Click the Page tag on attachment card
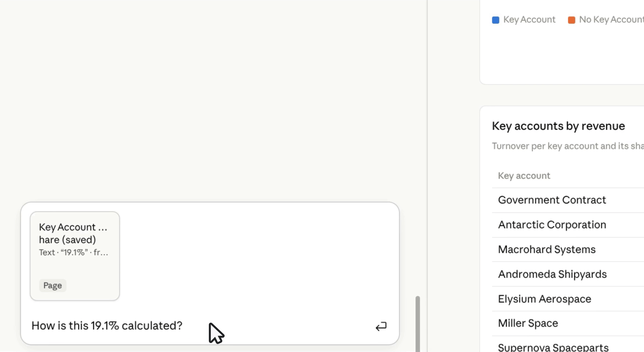644x352 pixels. pos(53,285)
